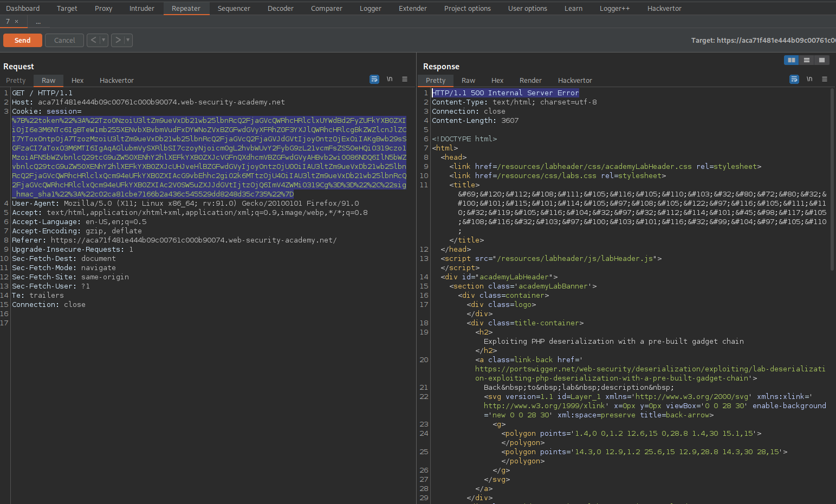836x504 pixels.
Task: Toggle word wrap icon in Response panel
Action: point(794,79)
